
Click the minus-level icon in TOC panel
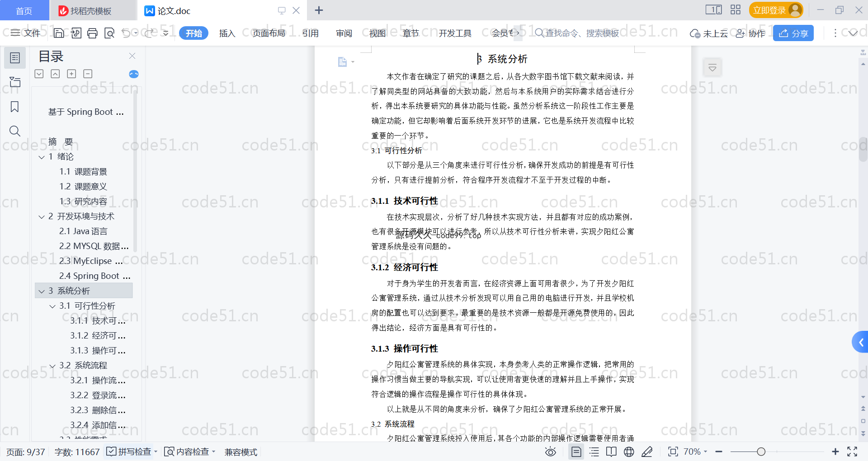click(88, 74)
